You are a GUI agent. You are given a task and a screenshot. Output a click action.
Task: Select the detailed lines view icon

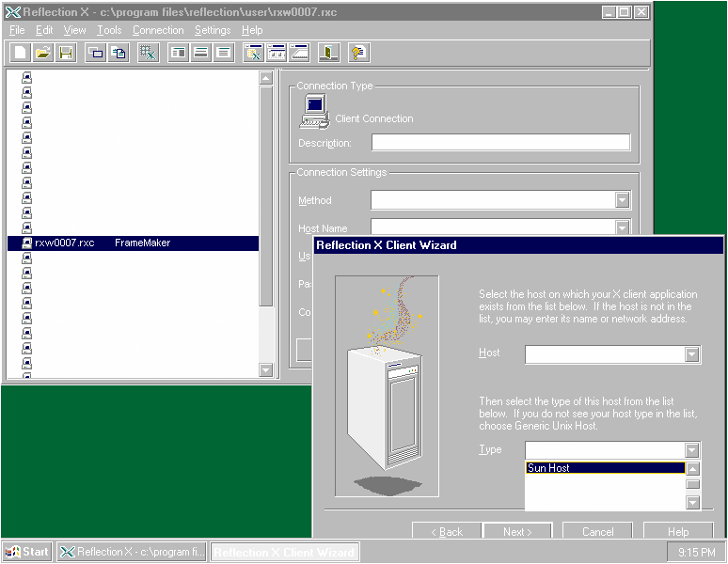pyautogui.click(x=223, y=53)
